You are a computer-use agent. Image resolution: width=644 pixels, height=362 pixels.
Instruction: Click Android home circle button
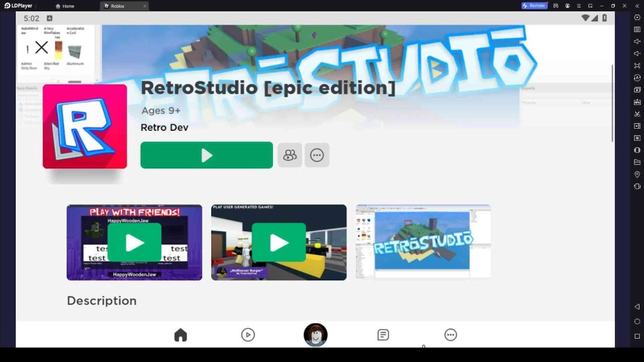[637, 321]
